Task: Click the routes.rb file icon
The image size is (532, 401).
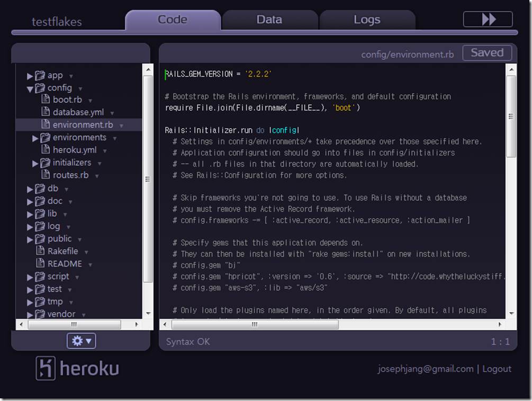Action: point(46,174)
